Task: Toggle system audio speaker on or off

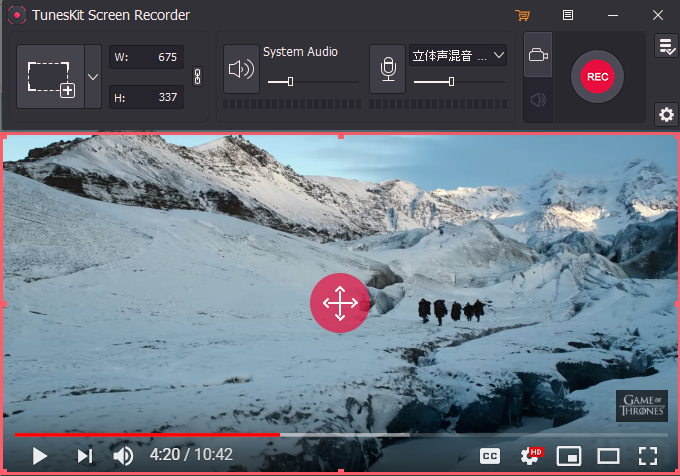Action: point(241,69)
